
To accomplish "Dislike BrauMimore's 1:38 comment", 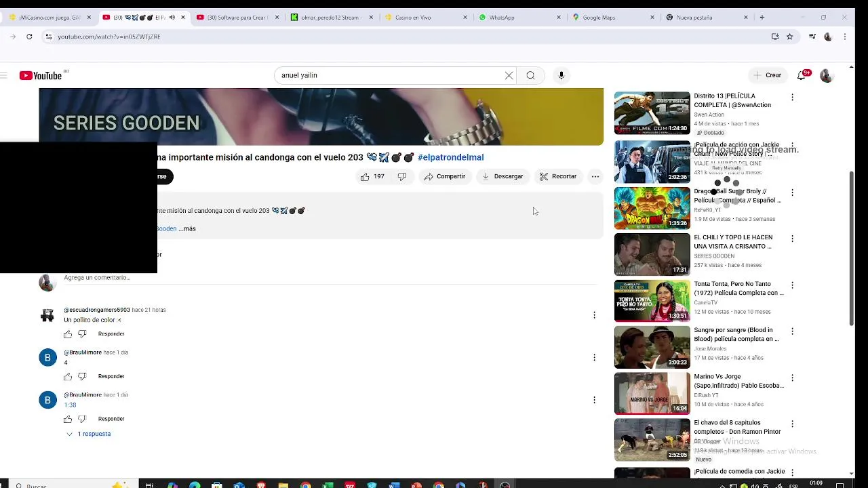I will (x=82, y=419).
